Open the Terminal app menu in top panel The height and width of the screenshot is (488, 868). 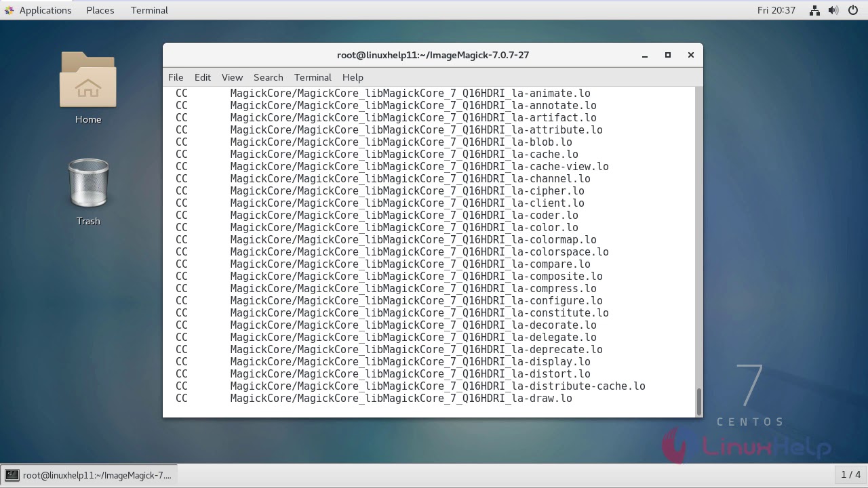pos(149,10)
